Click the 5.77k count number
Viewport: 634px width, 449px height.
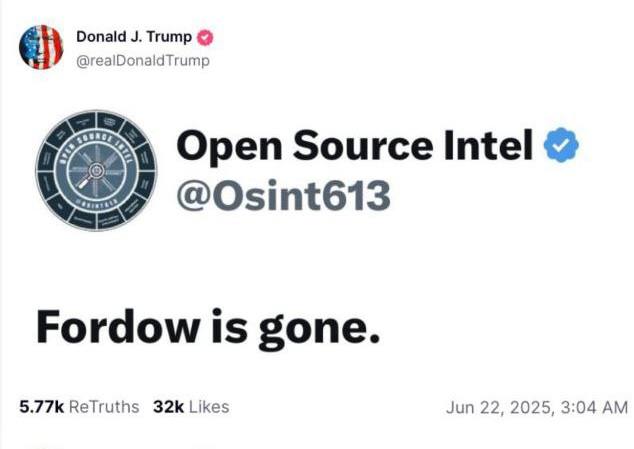point(42,407)
